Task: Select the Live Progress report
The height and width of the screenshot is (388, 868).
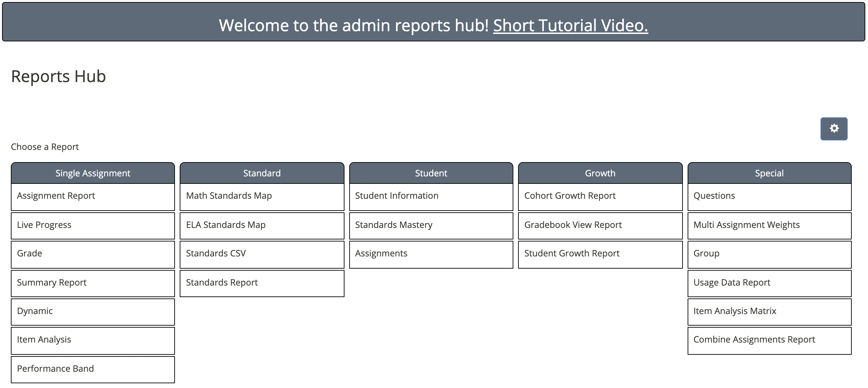Action: point(93,226)
